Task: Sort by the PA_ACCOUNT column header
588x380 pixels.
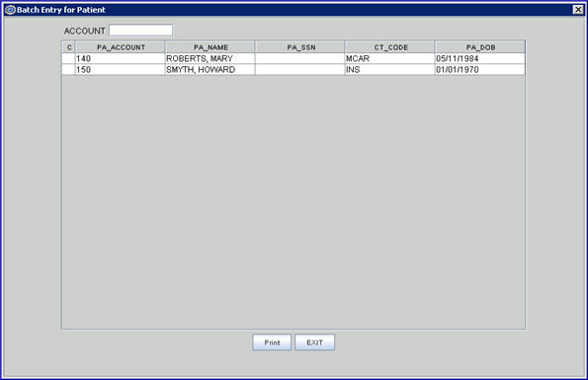Action: point(121,47)
